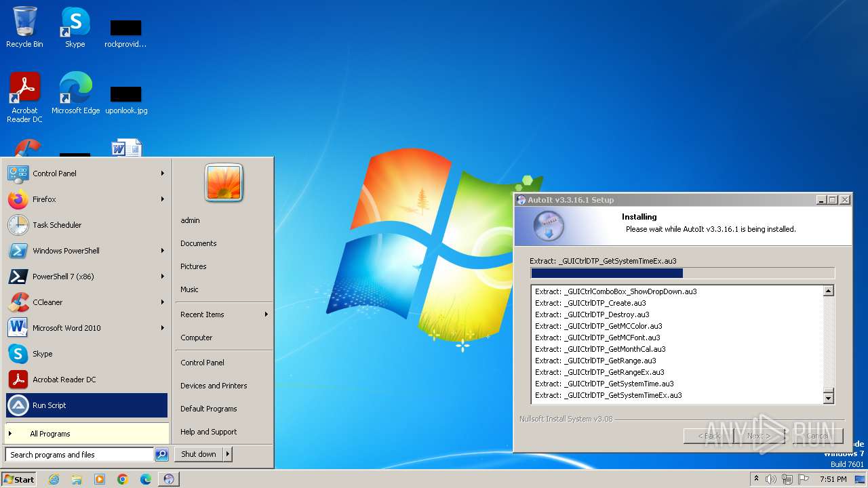
Task: Click Internet Explorer taskbar icon
Action: click(x=54, y=479)
